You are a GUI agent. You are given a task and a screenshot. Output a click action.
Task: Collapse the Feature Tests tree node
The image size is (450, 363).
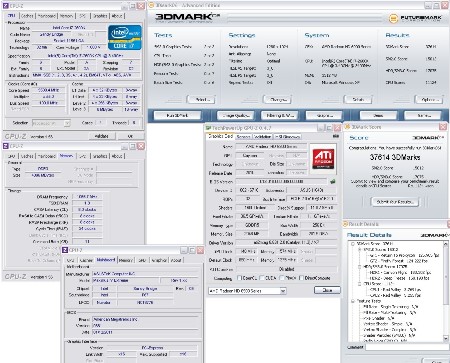point(353,301)
